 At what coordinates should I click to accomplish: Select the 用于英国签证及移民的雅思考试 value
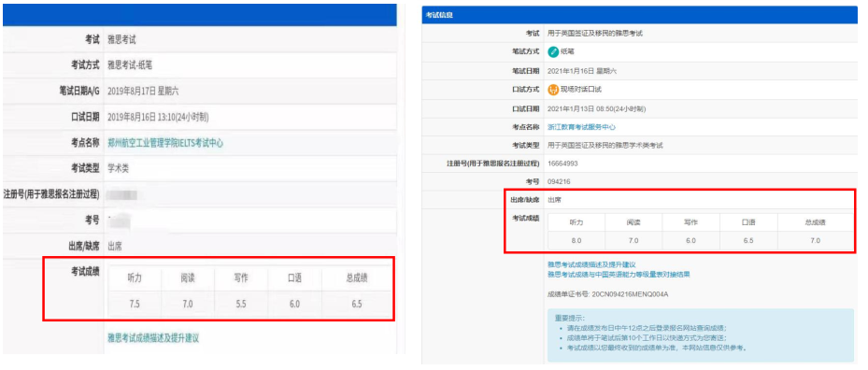(x=595, y=34)
